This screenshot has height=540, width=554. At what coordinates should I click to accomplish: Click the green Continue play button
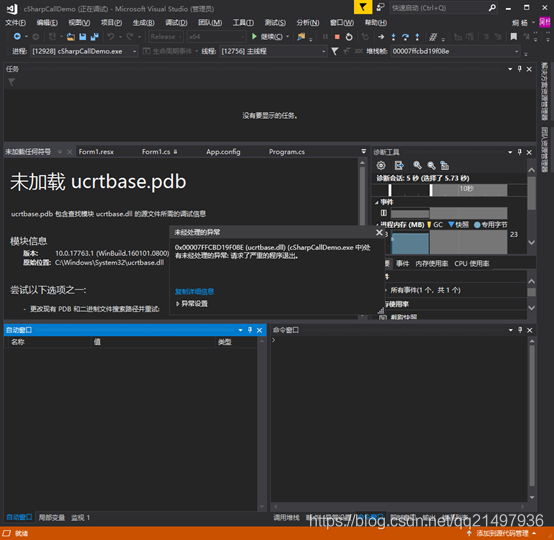click(254, 36)
